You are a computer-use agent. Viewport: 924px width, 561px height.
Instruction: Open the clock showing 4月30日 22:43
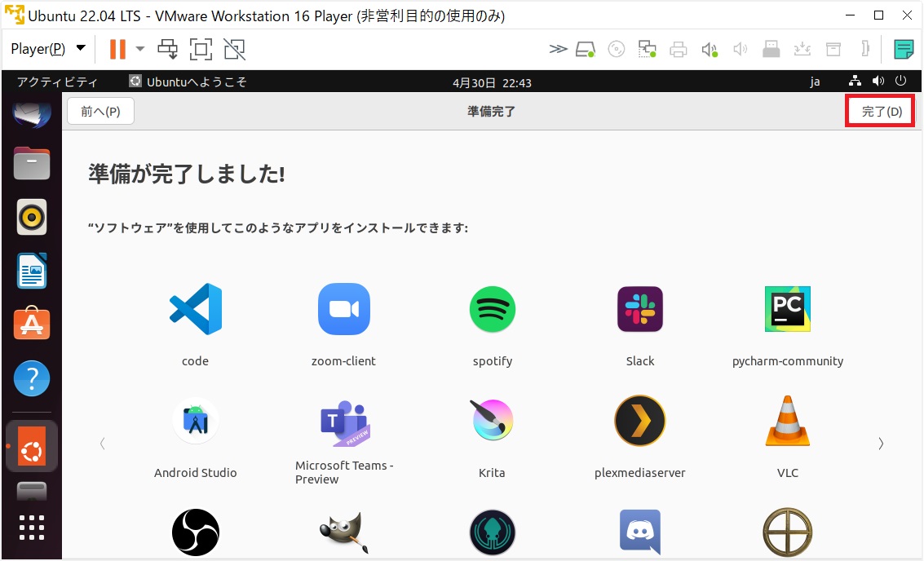point(492,83)
